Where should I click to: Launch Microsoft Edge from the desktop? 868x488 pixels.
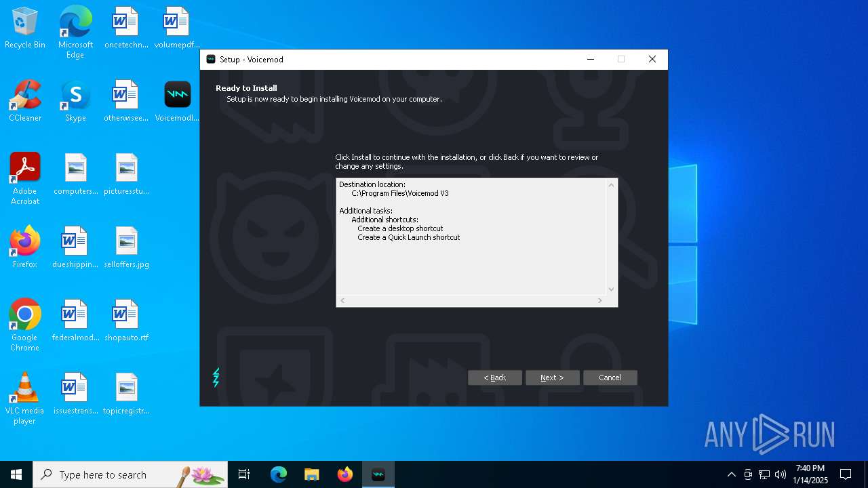(x=75, y=32)
